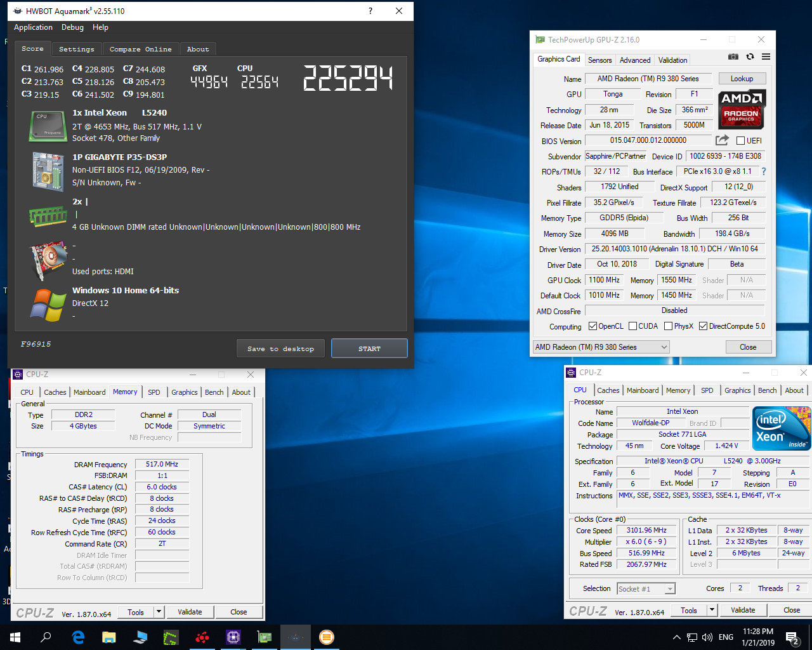Viewport: 812px width, 650px height.
Task: Click the DRAM Frequency value 517.0 MHz
Action: pyautogui.click(x=162, y=464)
